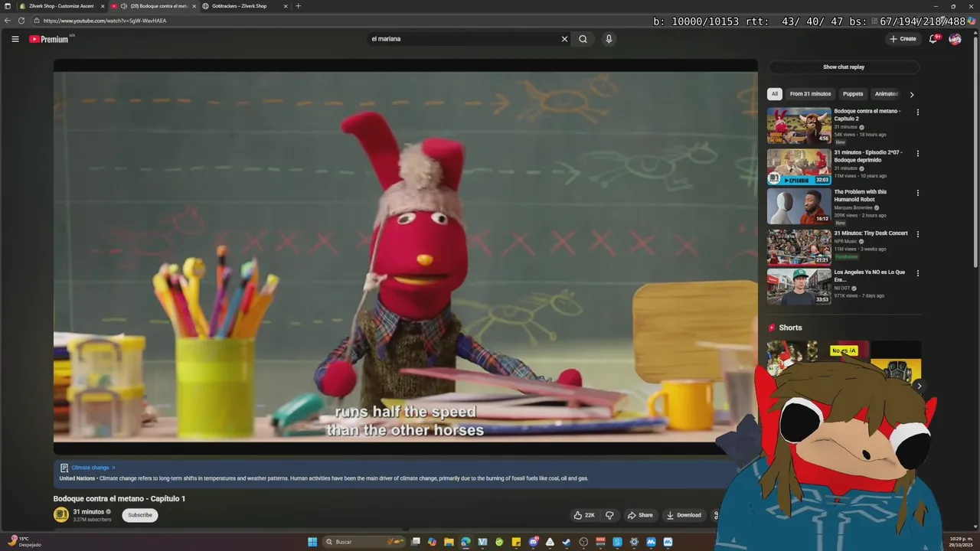Screen dimensions: 980x551
Task: Select the All filter chip
Action: (775, 94)
